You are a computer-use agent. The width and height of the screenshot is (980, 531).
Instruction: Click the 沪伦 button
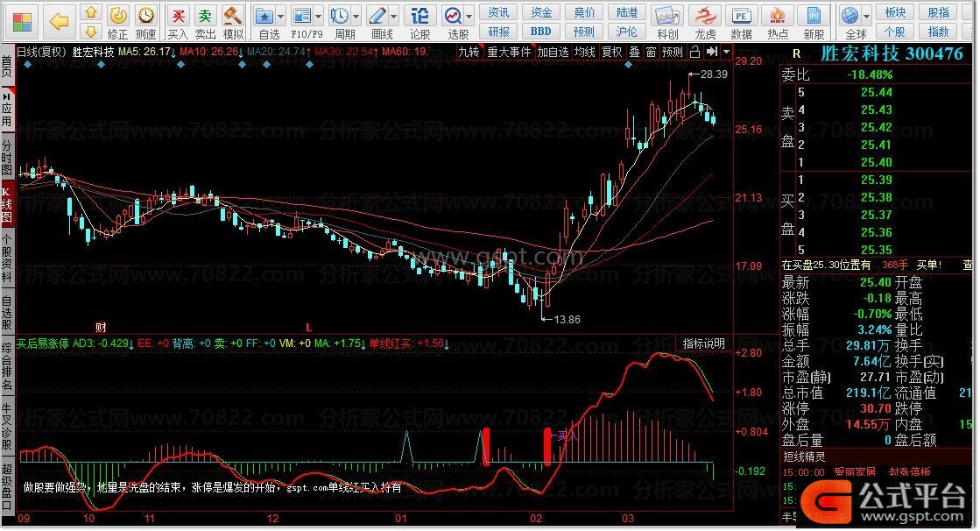(627, 32)
